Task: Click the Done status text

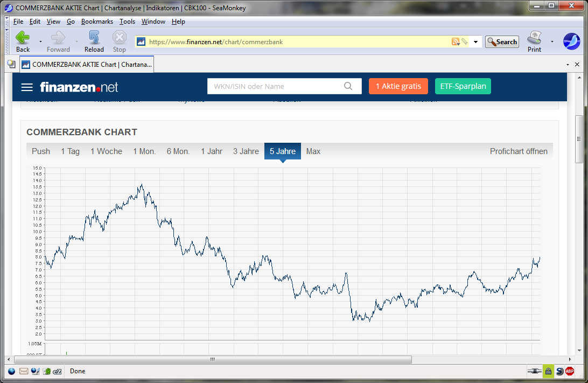Action: click(x=78, y=371)
